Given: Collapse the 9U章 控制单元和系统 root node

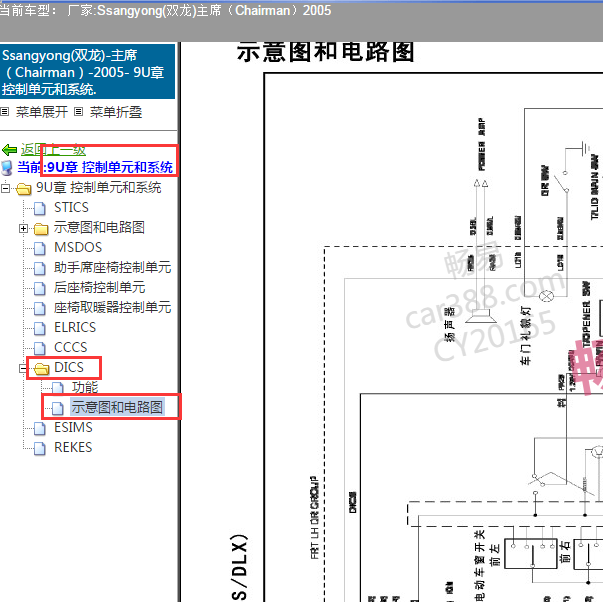Looking at the screenshot, I should click(x=5, y=188).
